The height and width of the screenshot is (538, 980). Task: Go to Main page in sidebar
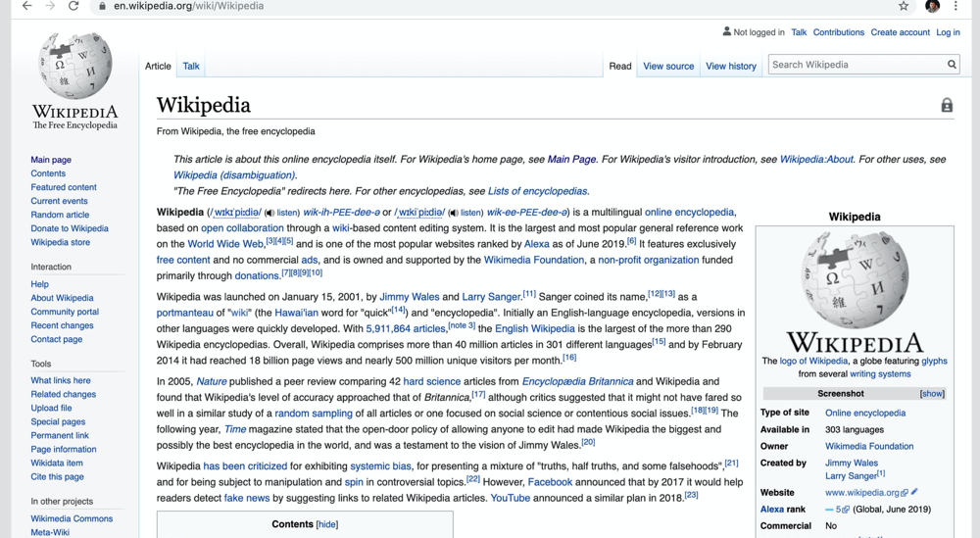51,160
